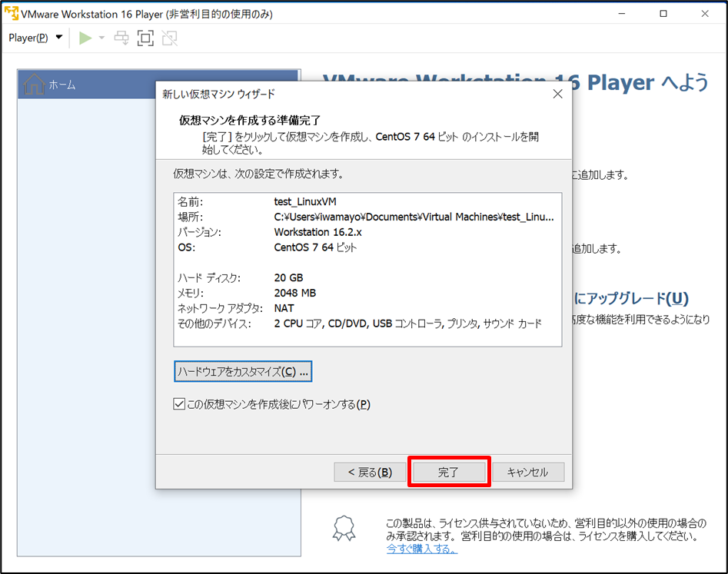Open the dropdown arrow beside the play icon
This screenshot has width=728, height=574.
(101, 38)
